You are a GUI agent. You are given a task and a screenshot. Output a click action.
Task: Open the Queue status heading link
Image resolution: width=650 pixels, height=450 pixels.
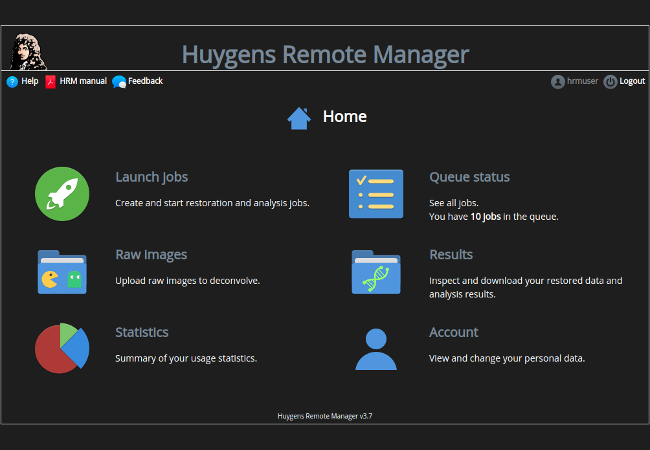tap(469, 177)
